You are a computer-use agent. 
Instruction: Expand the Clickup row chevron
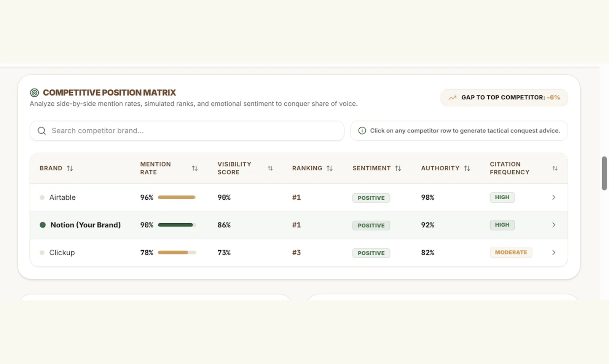click(554, 253)
